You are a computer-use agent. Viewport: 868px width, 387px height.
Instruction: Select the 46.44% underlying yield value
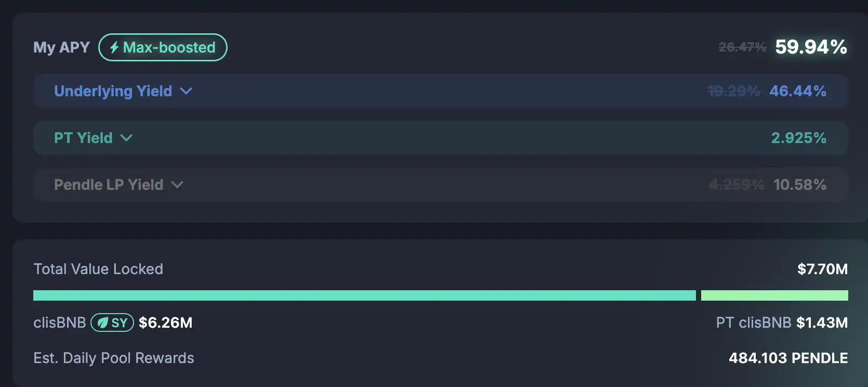pos(798,91)
